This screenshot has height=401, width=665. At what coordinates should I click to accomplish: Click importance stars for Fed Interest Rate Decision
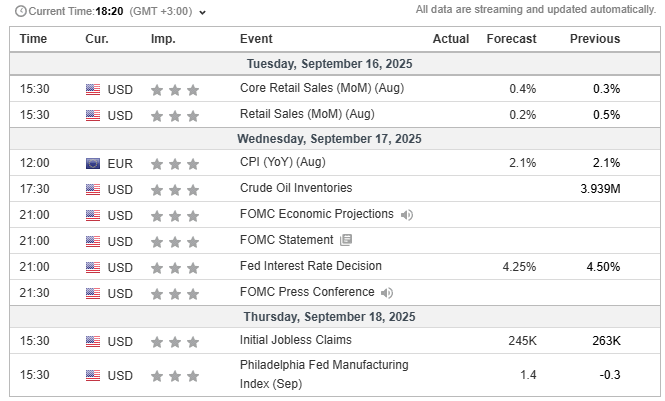click(x=175, y=268)
